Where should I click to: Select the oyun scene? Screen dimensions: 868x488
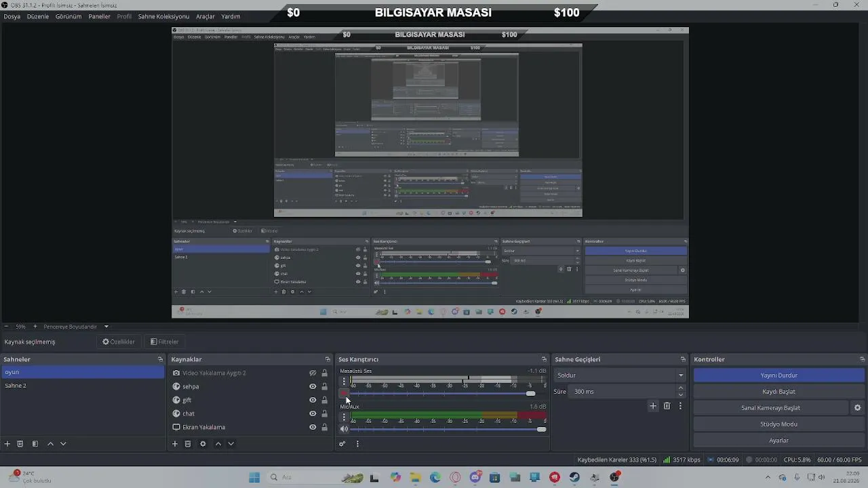point(83,372)
